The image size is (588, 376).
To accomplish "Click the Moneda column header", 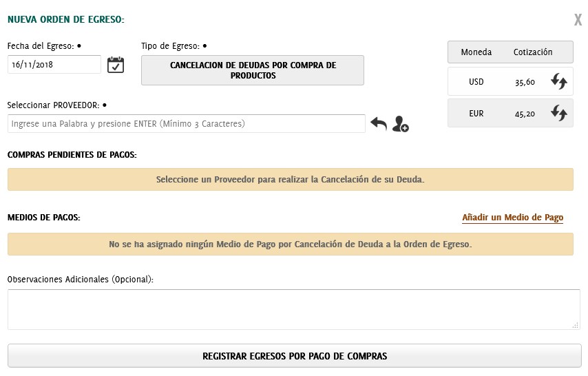I will (x=476, y=52).
